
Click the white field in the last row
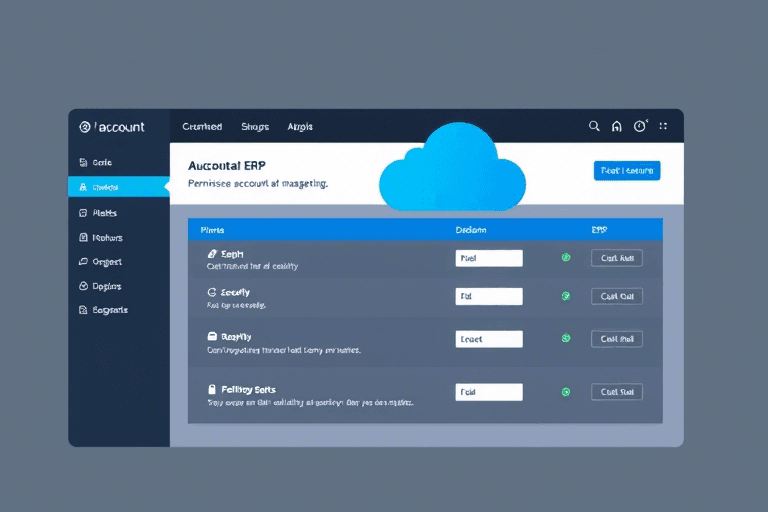pos(489,392)
